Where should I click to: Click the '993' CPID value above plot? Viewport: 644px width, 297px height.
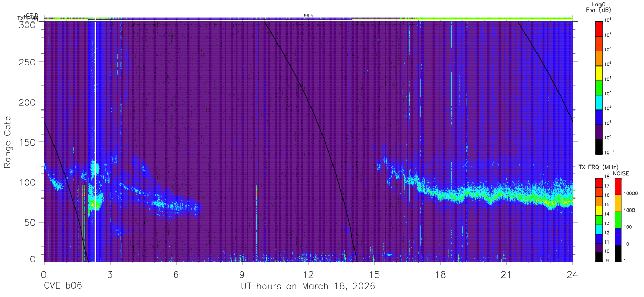[308, 16]
